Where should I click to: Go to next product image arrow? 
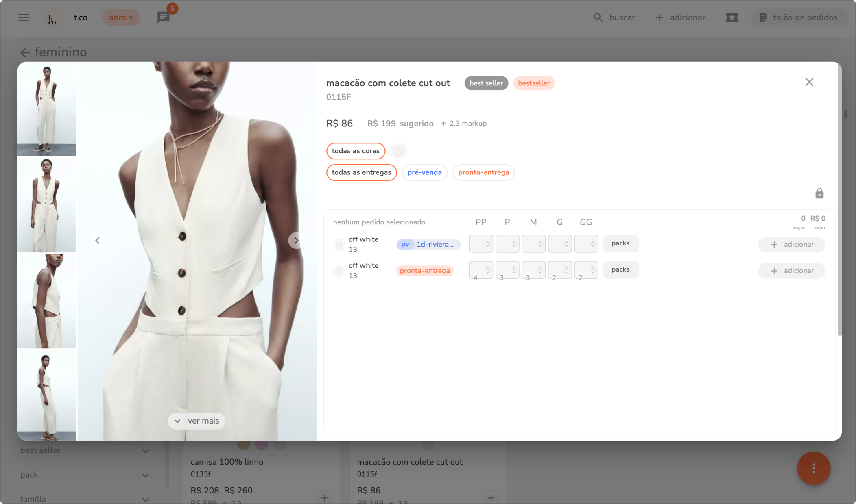296,241
